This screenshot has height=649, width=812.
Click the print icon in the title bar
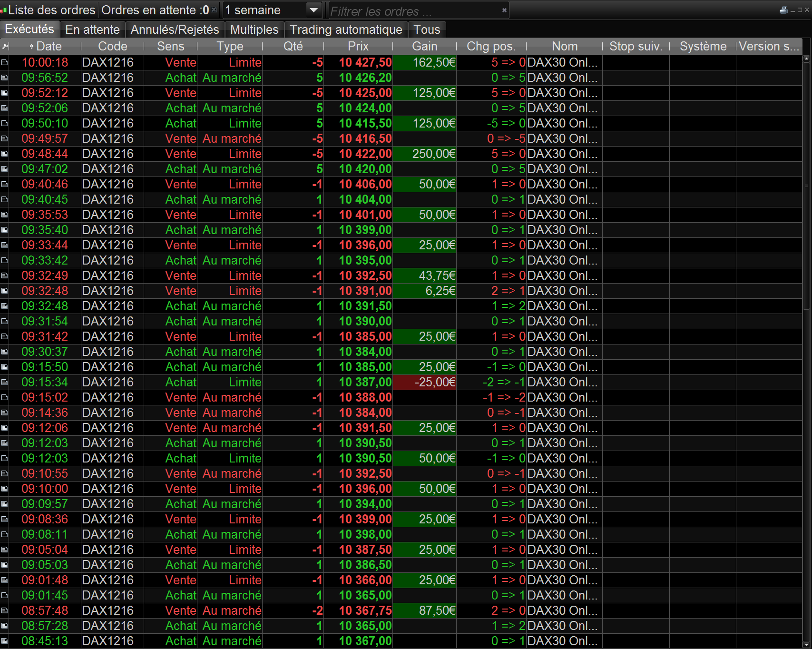pyautogui.click(x=783, y=10)
